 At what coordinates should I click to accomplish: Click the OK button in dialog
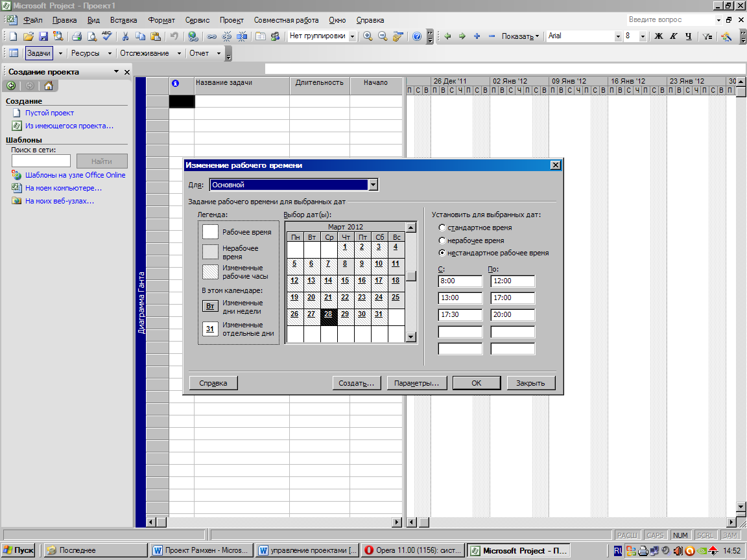(477, 383)
